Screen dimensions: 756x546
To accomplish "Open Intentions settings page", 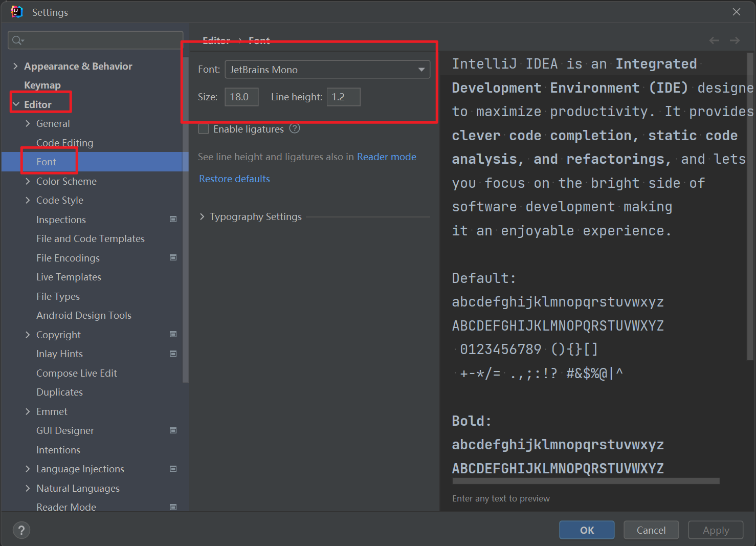I will point(58,450).
